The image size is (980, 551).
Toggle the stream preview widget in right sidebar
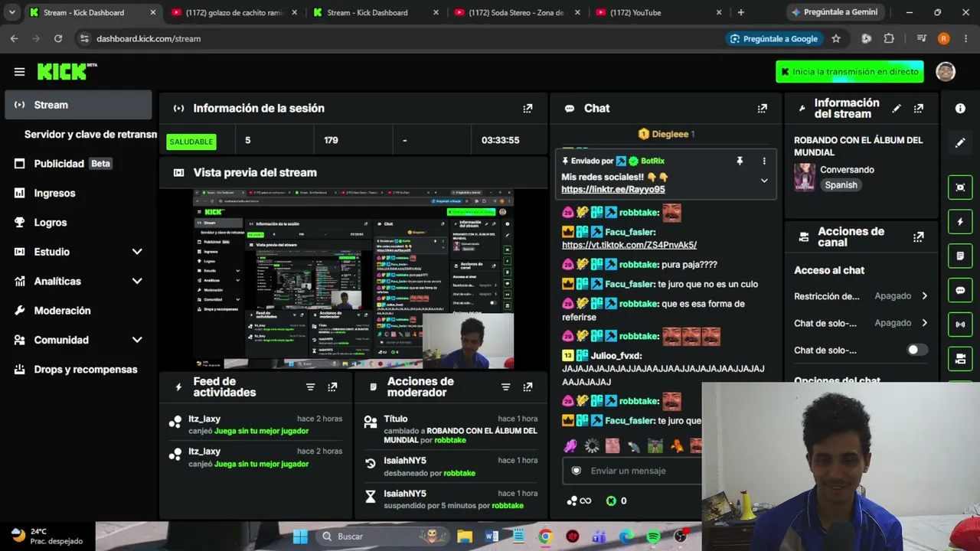pyautogui.click(x=960, y=187)
